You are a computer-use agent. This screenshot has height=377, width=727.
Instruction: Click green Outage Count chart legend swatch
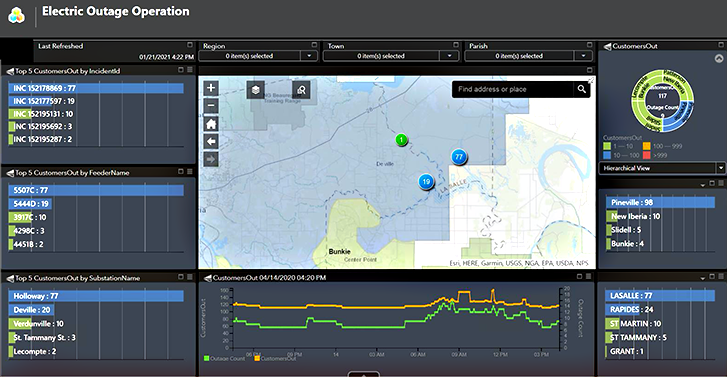[x=206, y=358]
